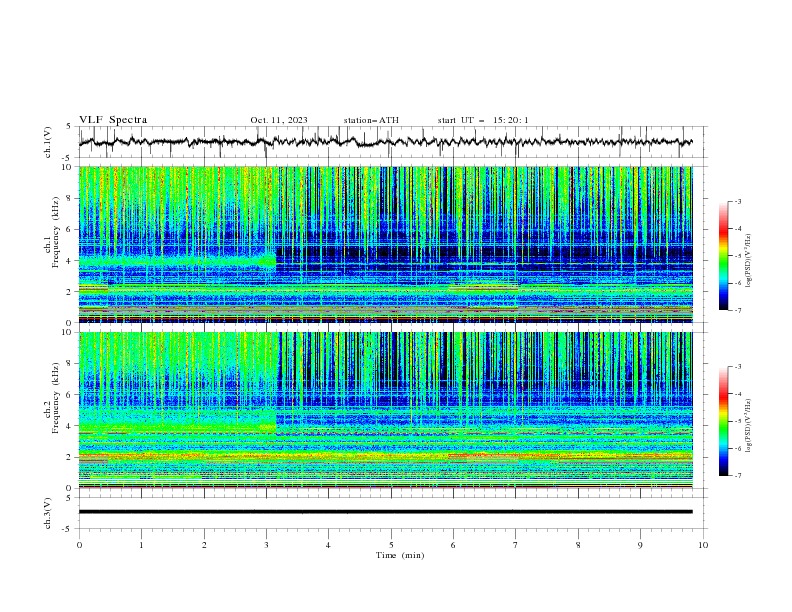792x612 pixels.
Task: Click the "station=ATH" label
Action: tap(371, 120)
